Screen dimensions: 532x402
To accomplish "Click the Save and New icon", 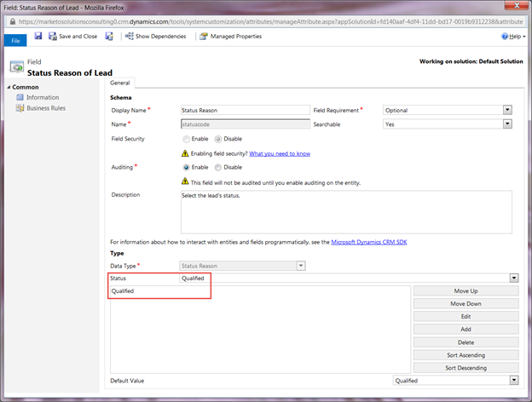I will point(109,37).
